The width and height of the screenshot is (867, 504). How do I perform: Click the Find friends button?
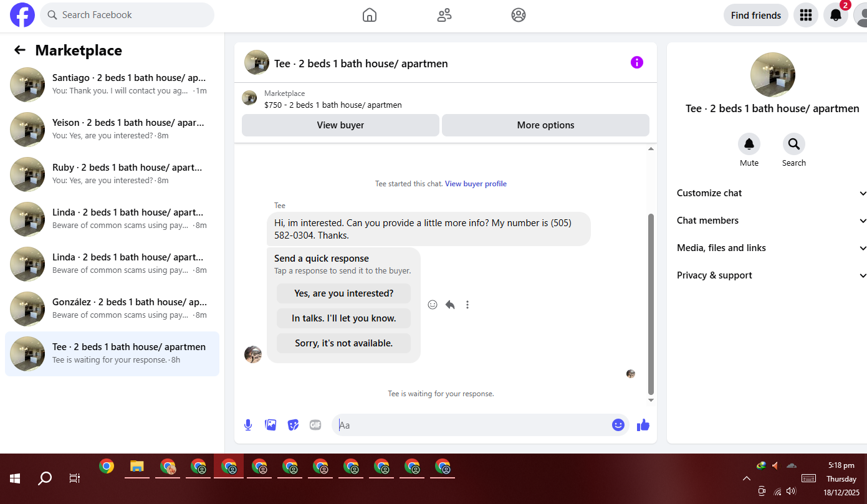(x=756, y=15)
